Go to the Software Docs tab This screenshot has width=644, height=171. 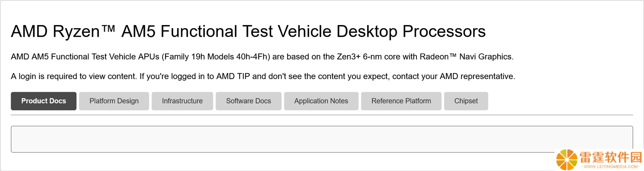pos(249,101)
